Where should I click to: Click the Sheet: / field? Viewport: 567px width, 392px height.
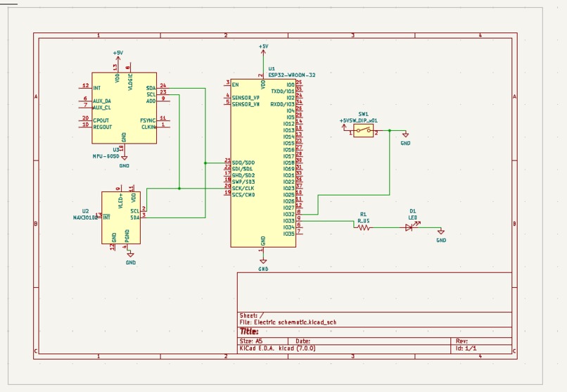click(x=251, y=316)
